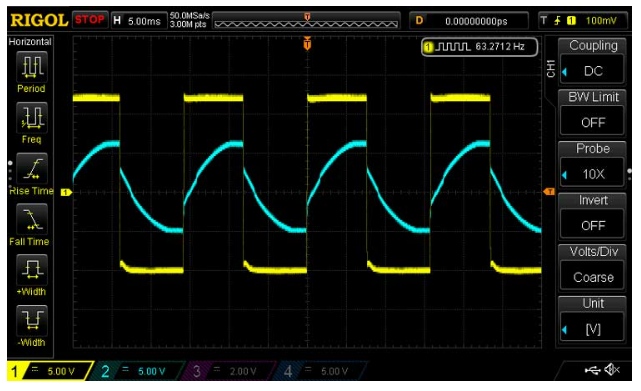This screenshot has height=391, width=641.
Task: Select the Period measurement icon
Action: tap(32, 67)
